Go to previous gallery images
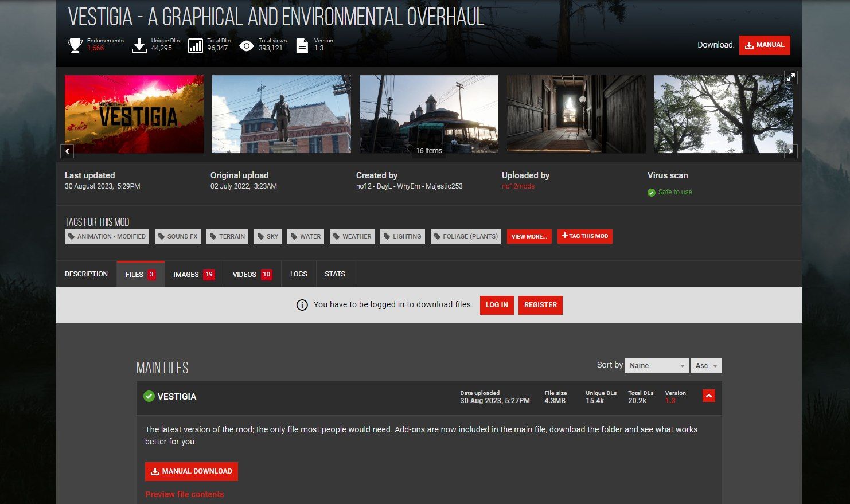Image resolution: width=850 pixels, height=504 pixels. point(67,151)
